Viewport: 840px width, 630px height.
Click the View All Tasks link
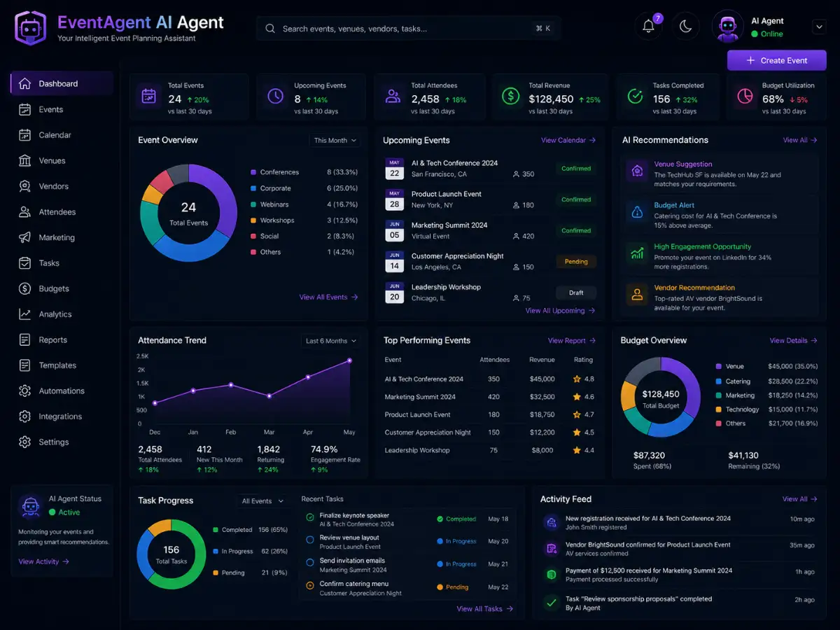(x=485, y=609)
